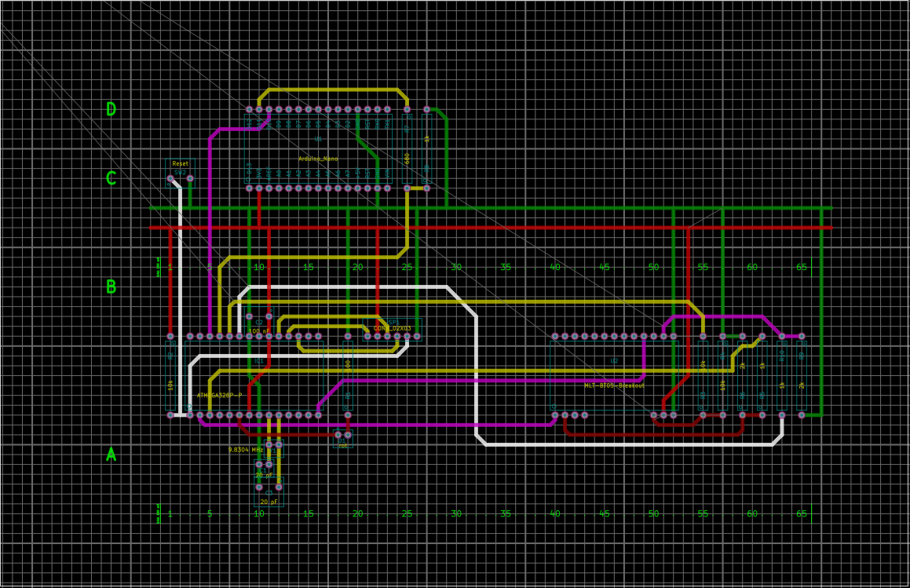Viewport: 910px width, 588px height.
Task: Click the Arduino Nano TX1 pin pad
Action: (387, 109)
